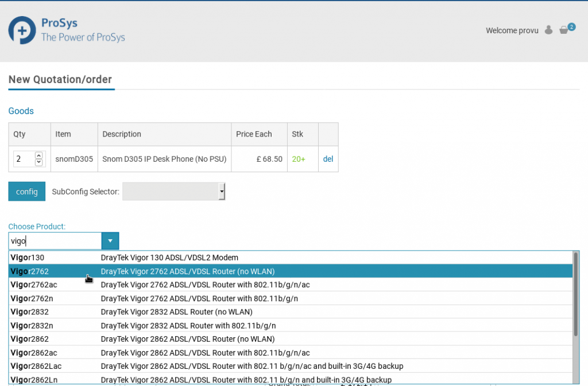Choose the Vigor2762n product option
This screenshot has height=386, width=588.
[291, 298]
